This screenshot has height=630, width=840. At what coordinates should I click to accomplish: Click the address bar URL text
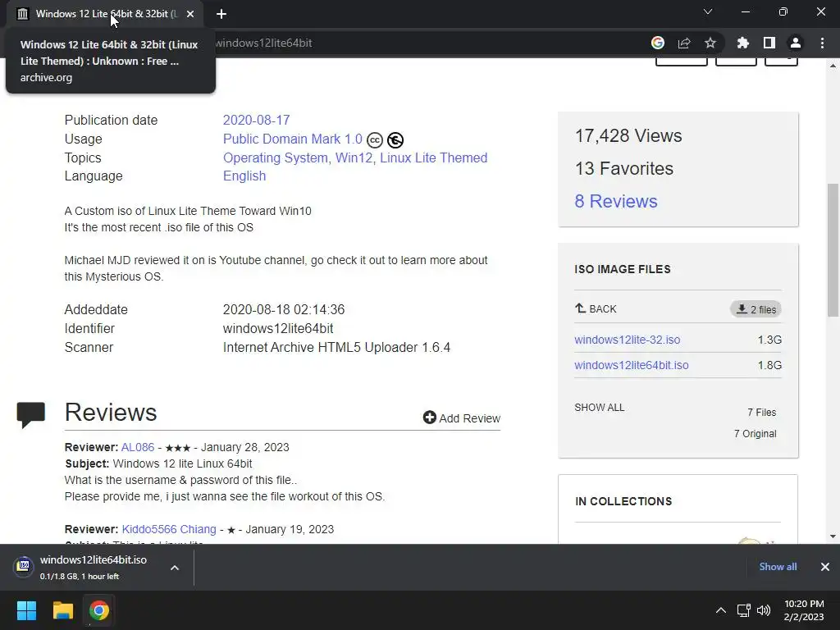(263, 43)
